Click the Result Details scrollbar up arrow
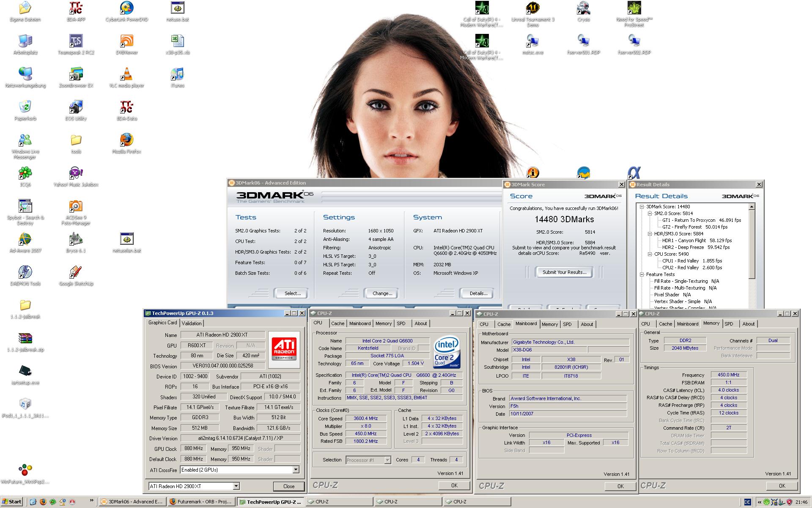Image resolution: width=812 pixels, height=508 pixels. click(752, 207)
